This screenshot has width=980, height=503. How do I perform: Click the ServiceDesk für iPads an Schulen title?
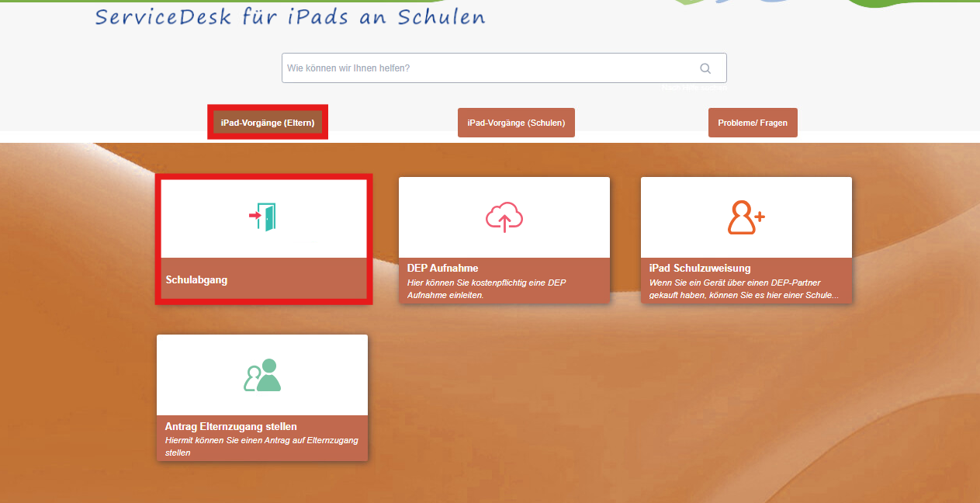click(290, 17)
